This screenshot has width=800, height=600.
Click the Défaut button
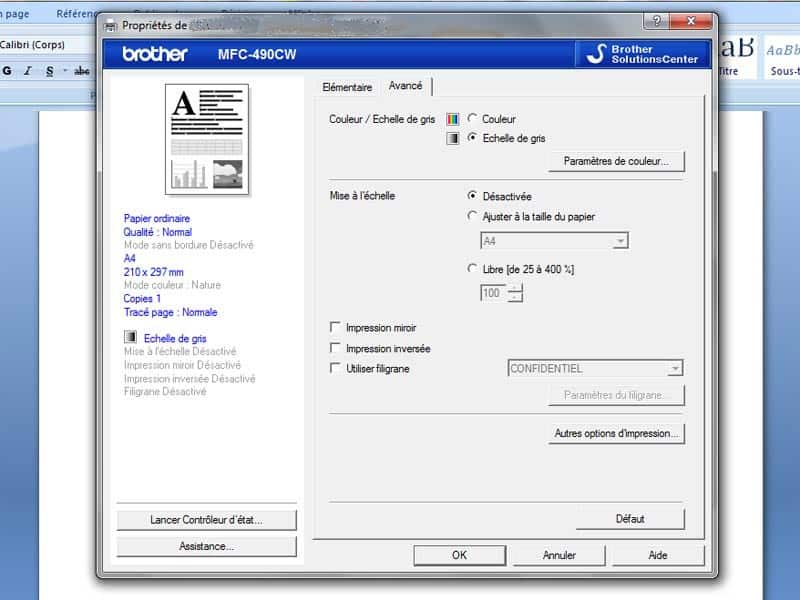(x=630, y=519)
